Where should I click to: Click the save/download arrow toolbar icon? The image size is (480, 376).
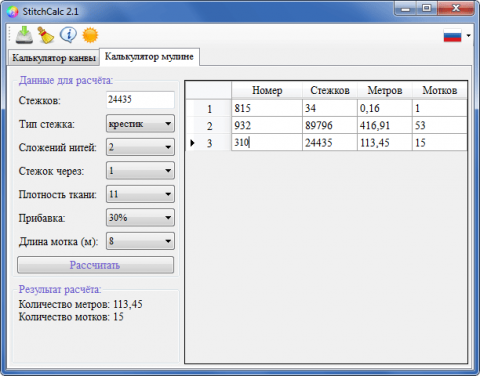[24, 35]
